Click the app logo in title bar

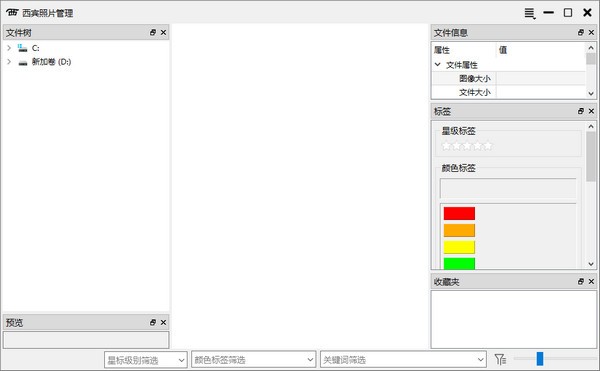tap(12, 13)
